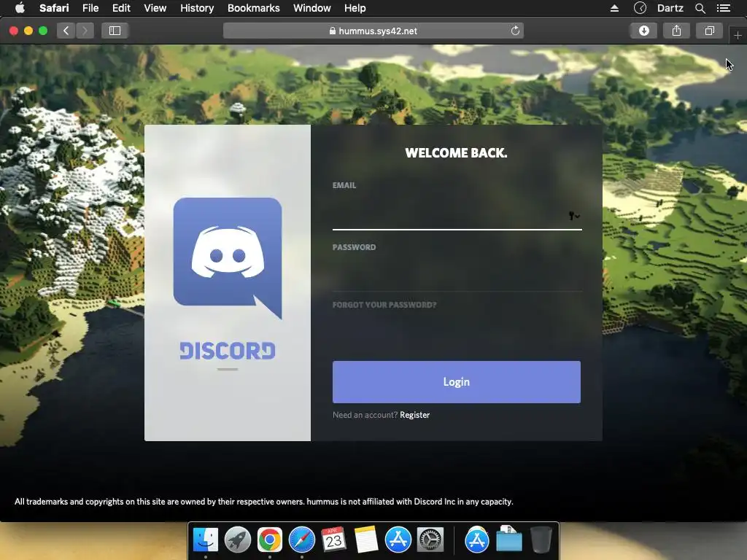Click the Login button
The height and width of the screenshot is (560, 747).
pos(457,382)
